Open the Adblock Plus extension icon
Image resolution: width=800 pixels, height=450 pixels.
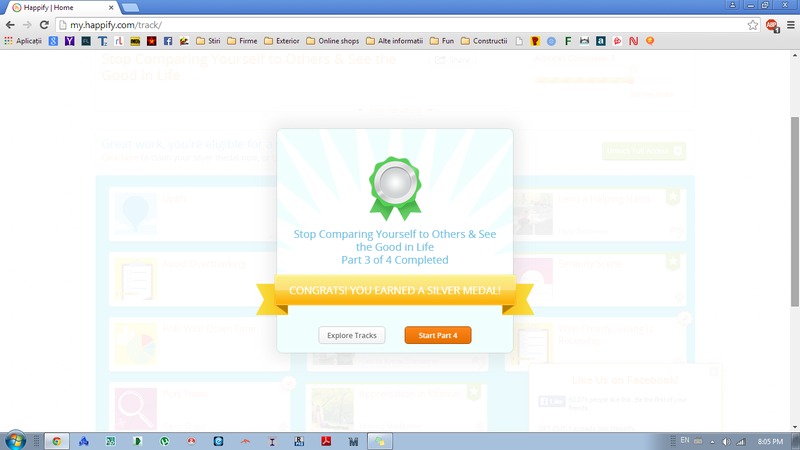pos(771,25)
